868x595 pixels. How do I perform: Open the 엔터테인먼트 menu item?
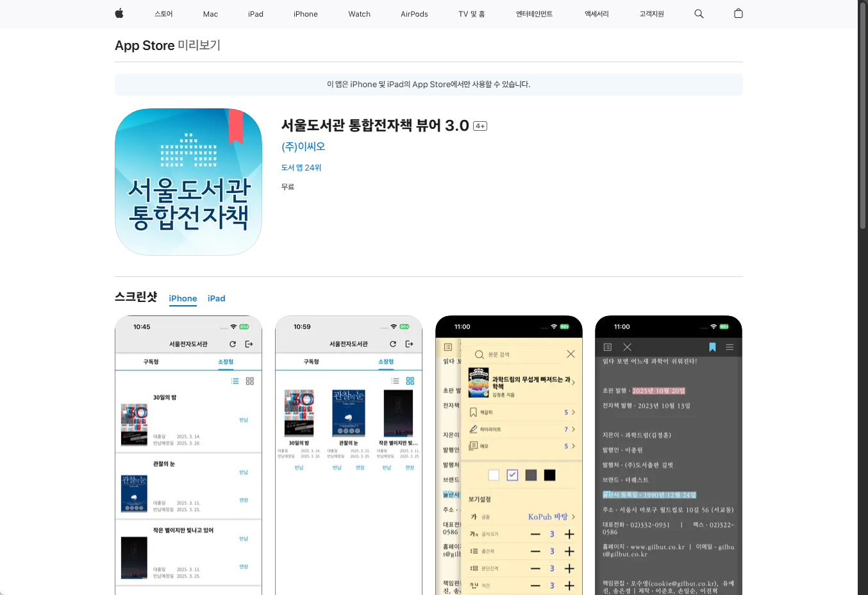click(x=534, y=13)
